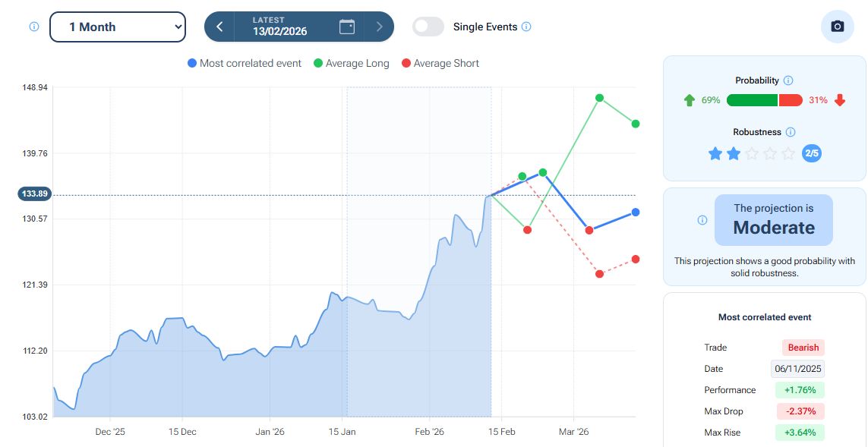Viewport: 868px width, 447px height.
Task: Click the Bearish trade badge
Action: [803, 348]
